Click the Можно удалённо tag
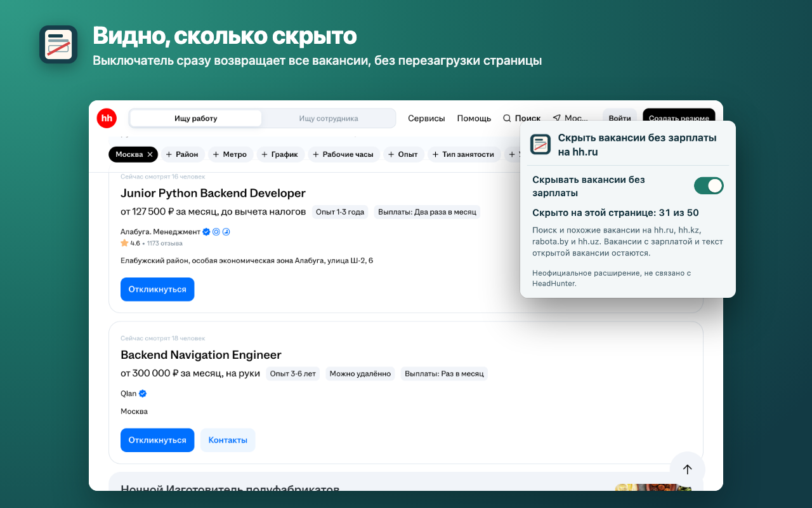Screen dimensions: 812x508 coord(360,374)
